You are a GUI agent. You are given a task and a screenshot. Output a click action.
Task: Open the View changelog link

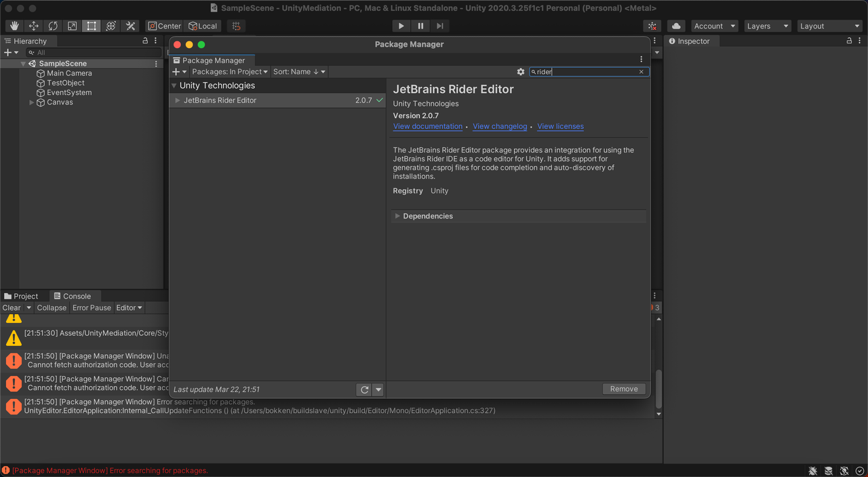(500, 126)
